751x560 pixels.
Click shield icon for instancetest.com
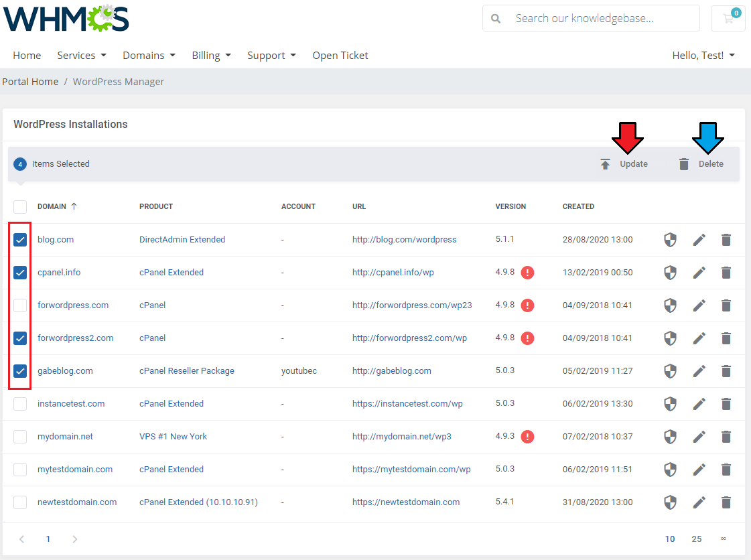pyautogui.click(x=670, y=404)
